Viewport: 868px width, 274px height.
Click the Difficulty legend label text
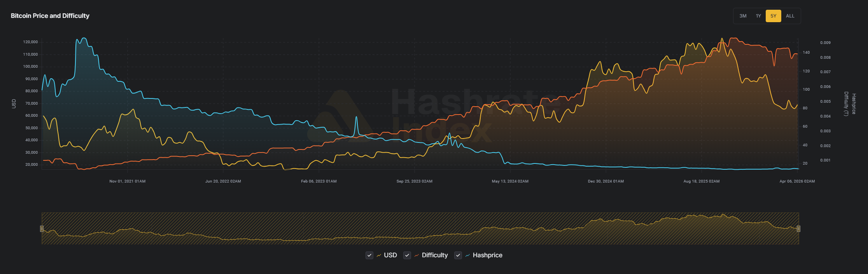[x=435, y=255]
